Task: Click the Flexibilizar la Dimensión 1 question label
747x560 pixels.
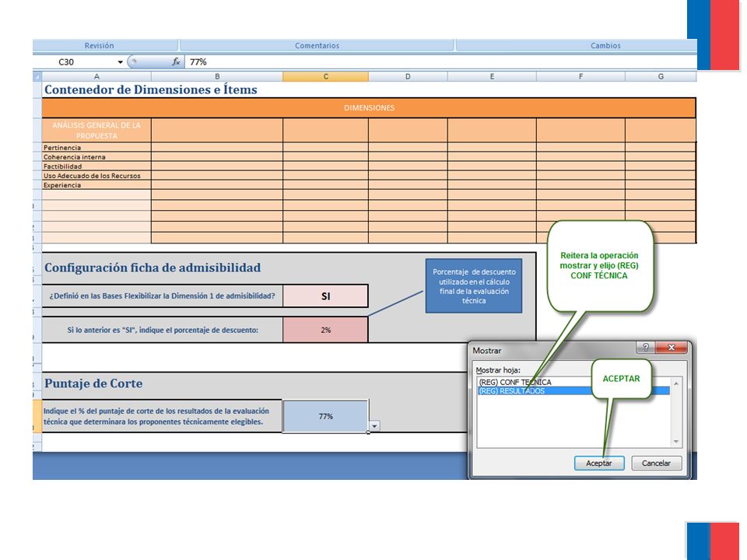Action: (x=163, y=296)
